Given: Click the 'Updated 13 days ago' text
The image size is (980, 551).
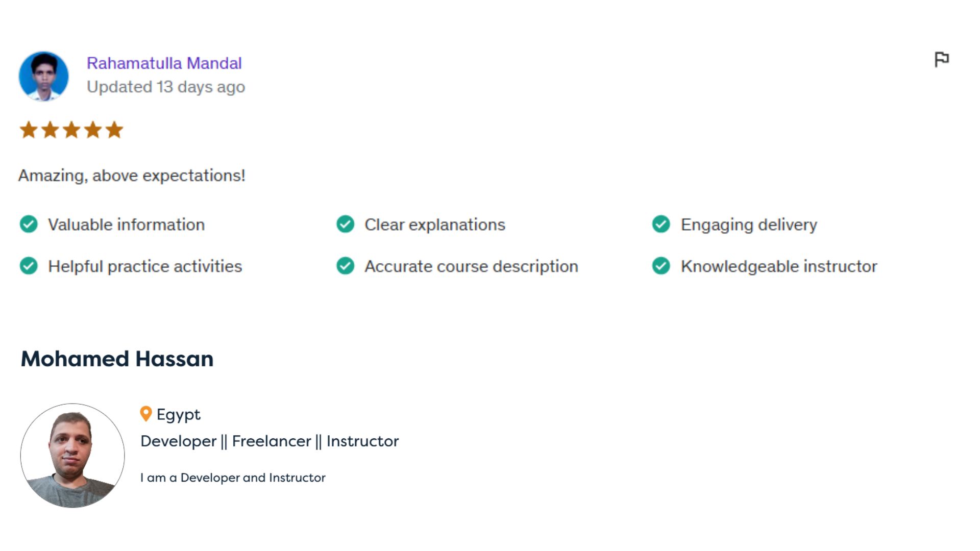Looking at the screenshot, I should 166,87.
